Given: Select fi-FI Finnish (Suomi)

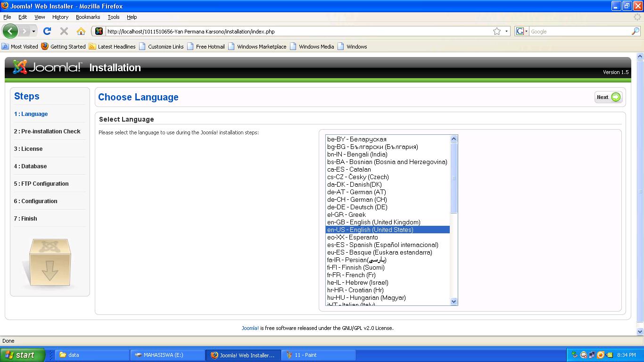Looking at the screenshot, I should point(388,267).
